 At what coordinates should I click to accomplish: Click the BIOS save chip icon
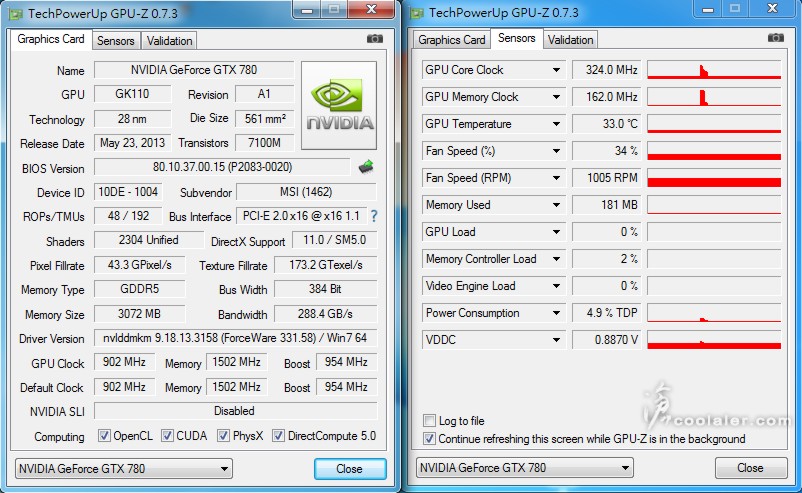(366, 167)
